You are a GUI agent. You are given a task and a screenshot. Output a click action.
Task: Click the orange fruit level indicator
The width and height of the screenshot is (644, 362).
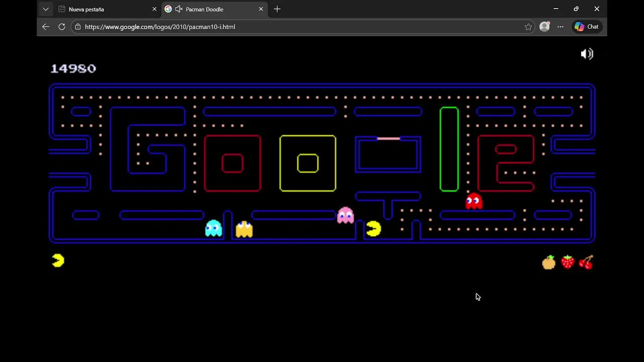tap(549, 262)
